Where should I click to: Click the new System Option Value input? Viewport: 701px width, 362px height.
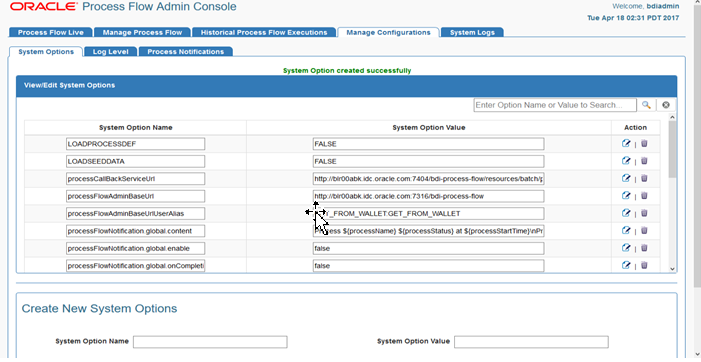click(x=531, y=342)
